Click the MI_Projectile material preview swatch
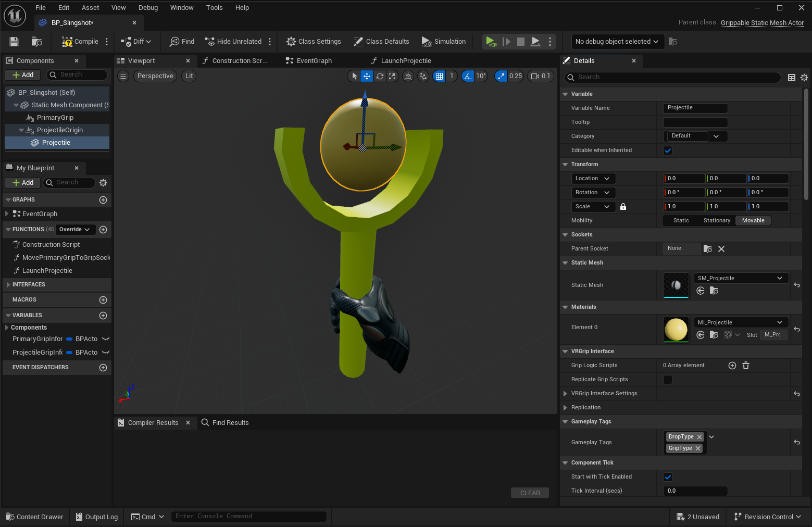 (676, 330)
